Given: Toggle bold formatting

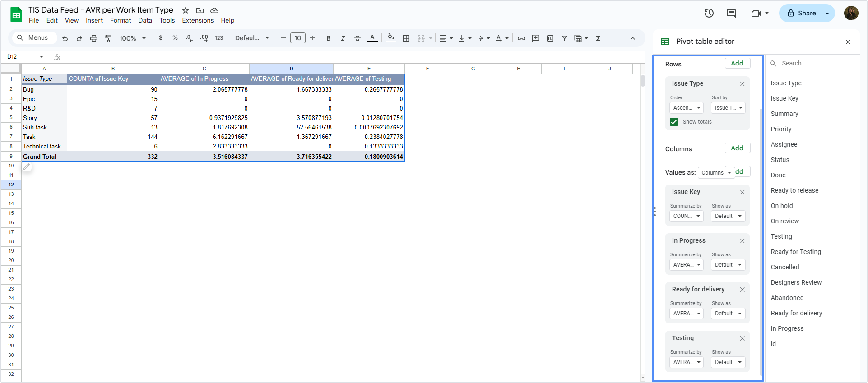Looking at the screenshot, I should (328, 38).
